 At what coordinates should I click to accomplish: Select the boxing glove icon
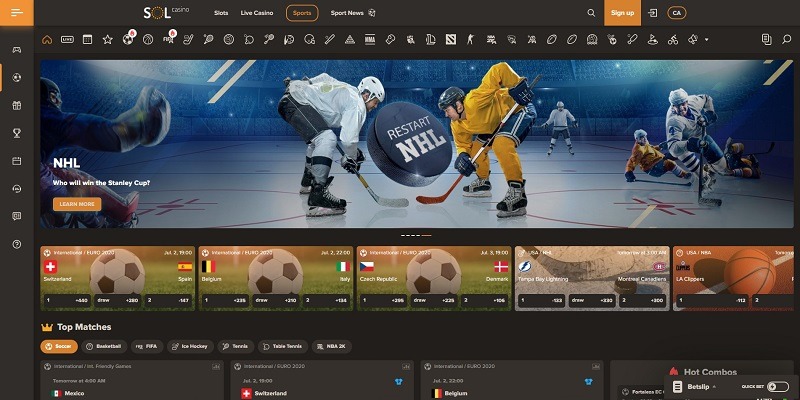(x=390, y=39)
